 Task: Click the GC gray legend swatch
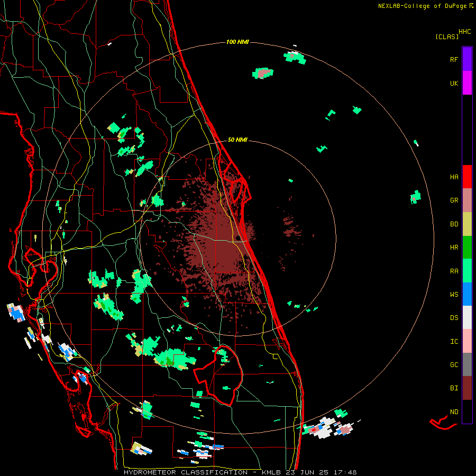(467, 364)
